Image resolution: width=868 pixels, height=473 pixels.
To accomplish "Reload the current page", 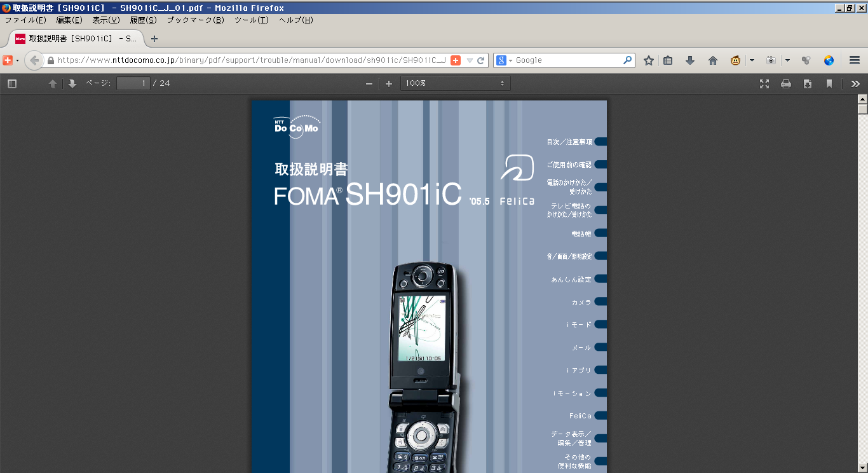I will 481,60.
